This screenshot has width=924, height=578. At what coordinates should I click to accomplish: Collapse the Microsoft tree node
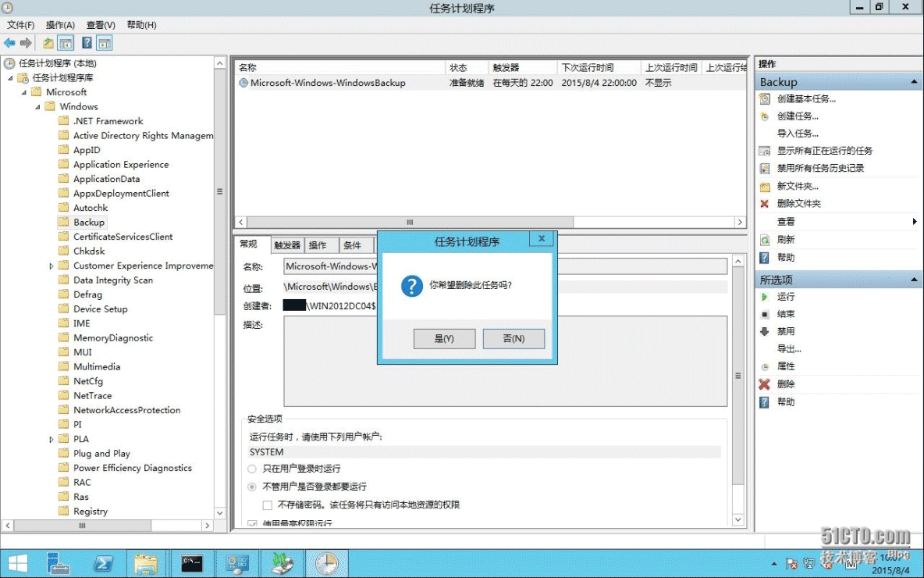coord(24,93)
